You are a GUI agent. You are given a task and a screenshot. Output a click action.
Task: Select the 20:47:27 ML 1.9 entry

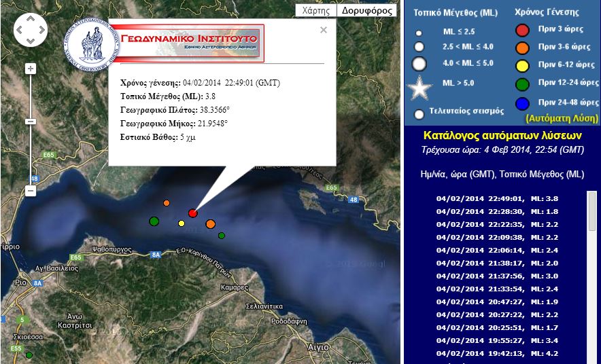tap(497, 302)
